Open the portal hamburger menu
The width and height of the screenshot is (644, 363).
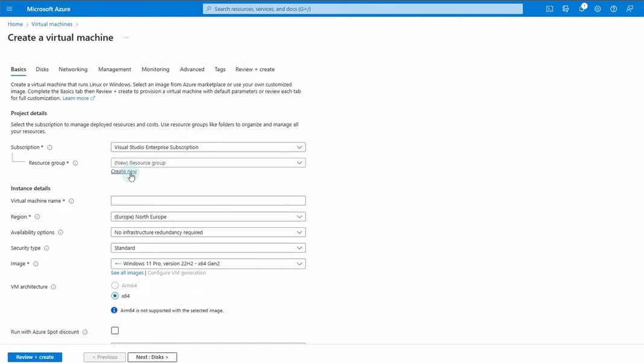tap(8, 8)
